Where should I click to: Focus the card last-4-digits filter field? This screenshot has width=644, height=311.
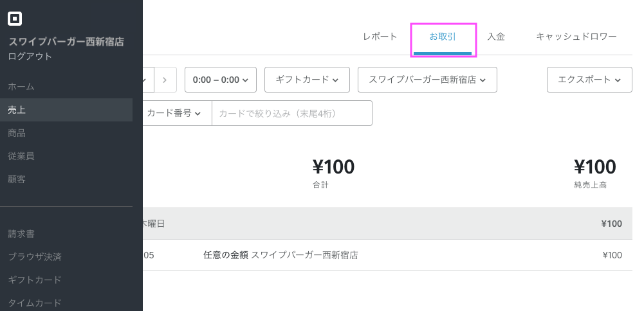292,113
